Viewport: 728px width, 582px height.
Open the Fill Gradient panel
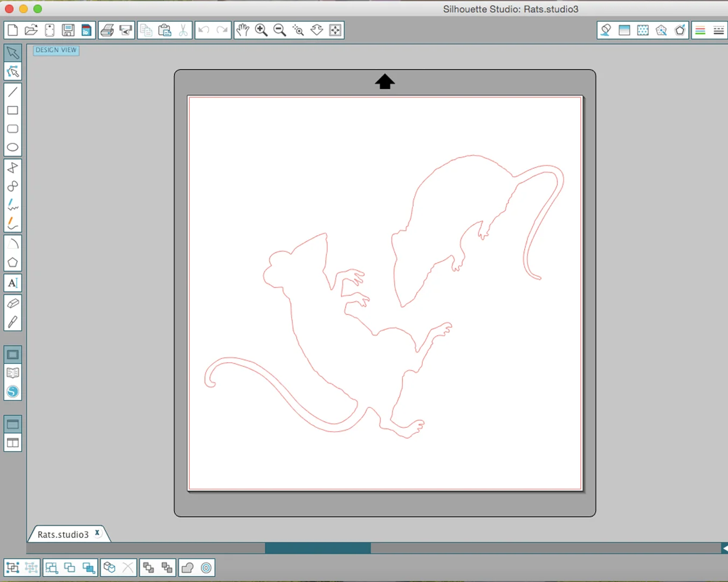point(624,30)
